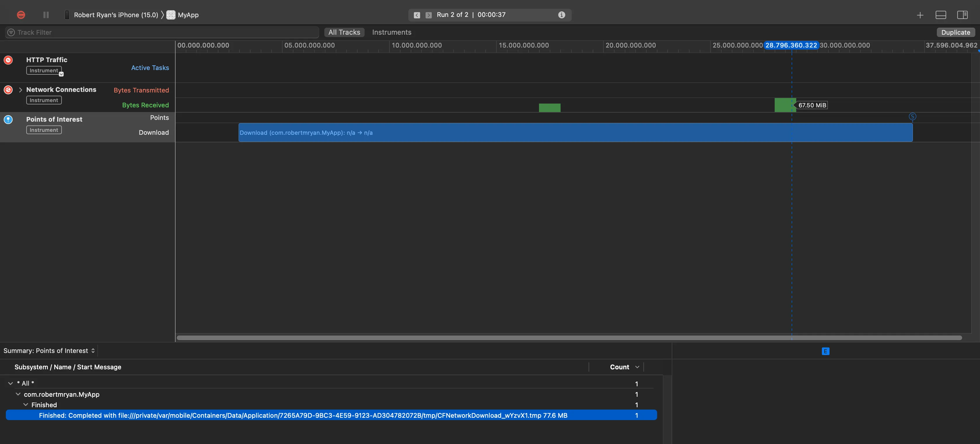Click the red record/stop button
The height and width of the screenshot is (444, 980).
coord(21,15)
